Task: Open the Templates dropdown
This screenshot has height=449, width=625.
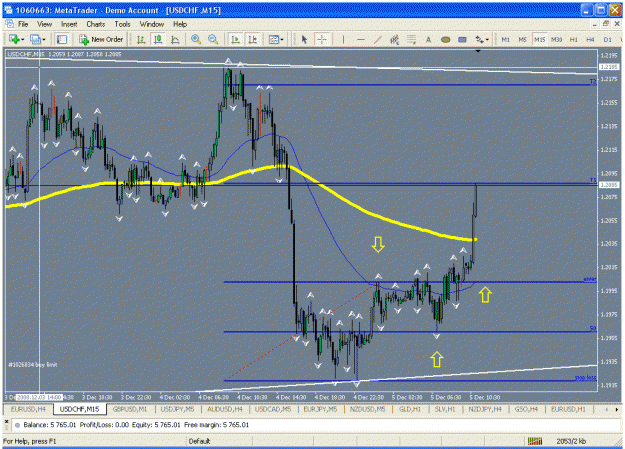Action: [275, 39]
